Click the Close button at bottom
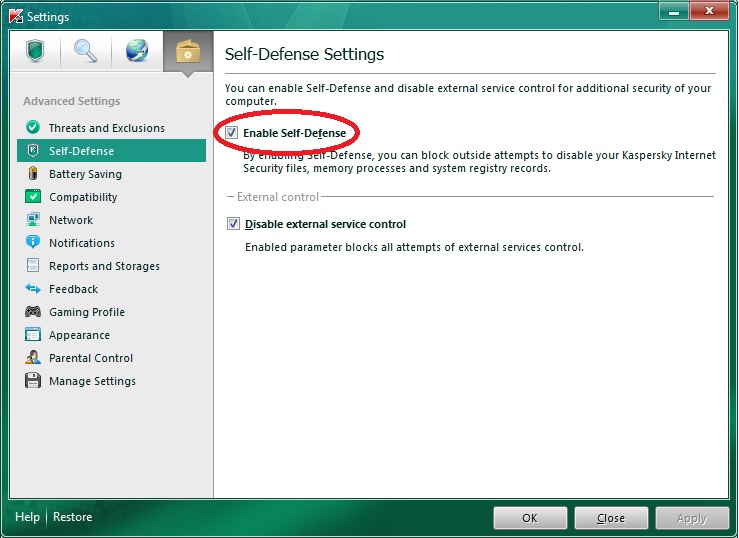Screen dimensions: 739x538 tap(611, 518)
